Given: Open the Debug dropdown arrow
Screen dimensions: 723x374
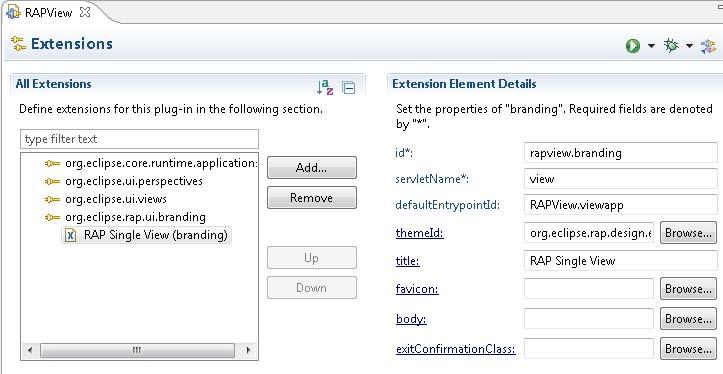Looking at the screenshot, I should (689, 46).
